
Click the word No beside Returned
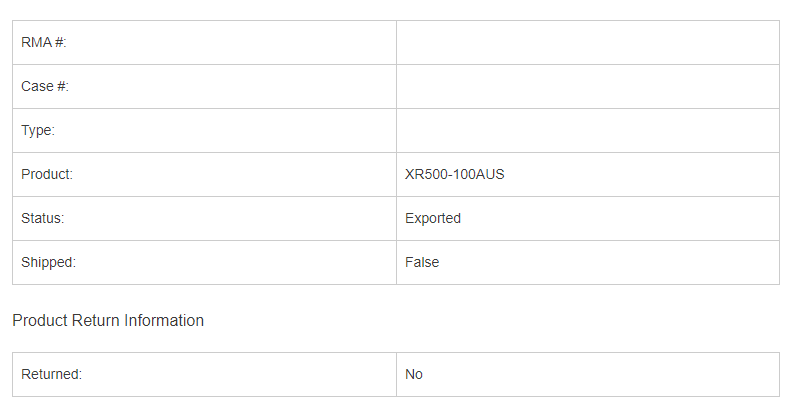click(x=414, y=374)
